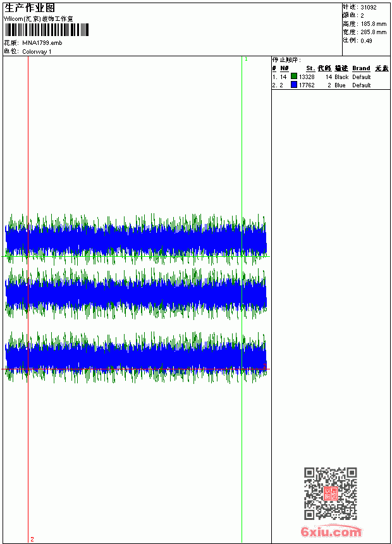Click the height value 185.8 mm
Viewport: 392px width, 544px height.
374,24
